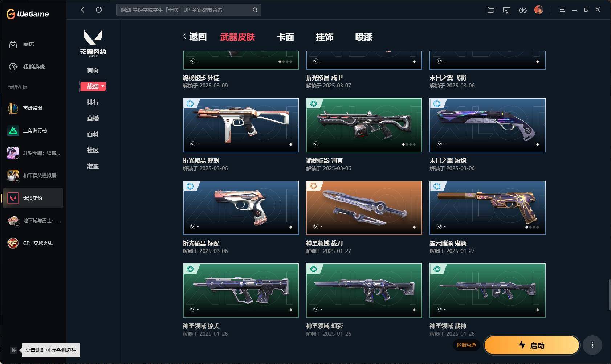Select the 星云暗涌 鬼魅 skin thumbnail
The image size is (611, 364).
click(487, 208)
